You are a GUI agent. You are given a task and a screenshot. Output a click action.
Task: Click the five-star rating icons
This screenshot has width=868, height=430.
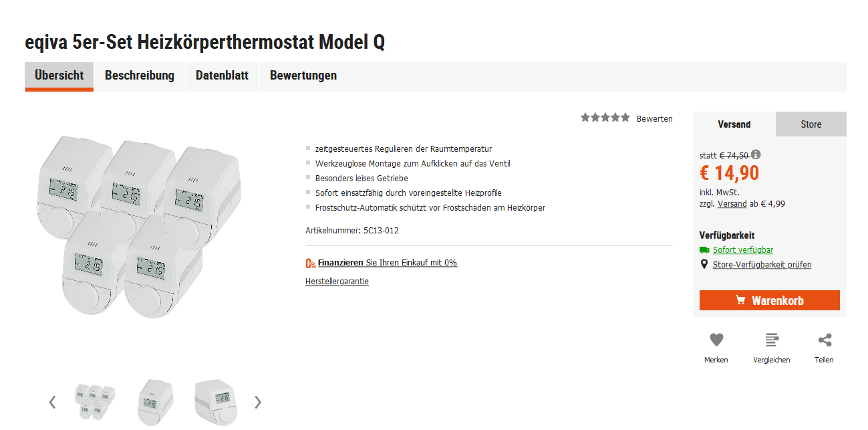tap(605, 118)
